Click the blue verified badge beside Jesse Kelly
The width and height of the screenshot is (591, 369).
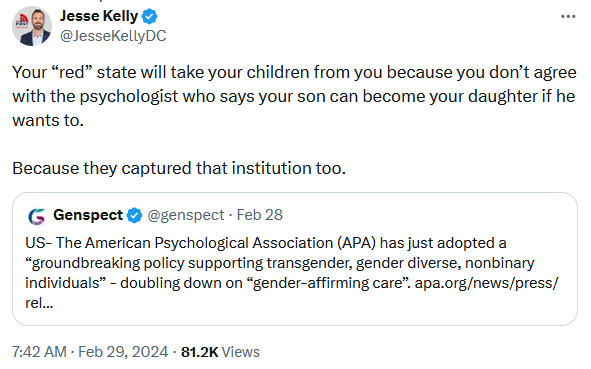click(150, 17)
